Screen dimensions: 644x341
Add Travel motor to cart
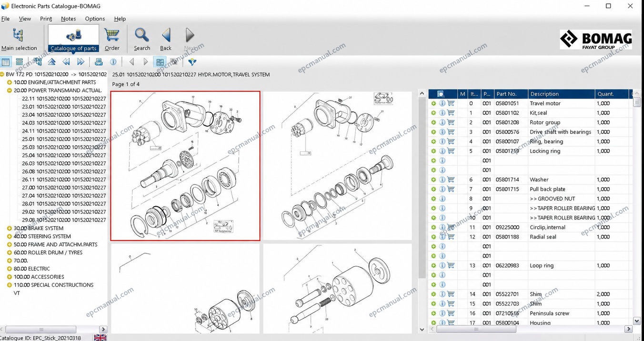point(451,103)
